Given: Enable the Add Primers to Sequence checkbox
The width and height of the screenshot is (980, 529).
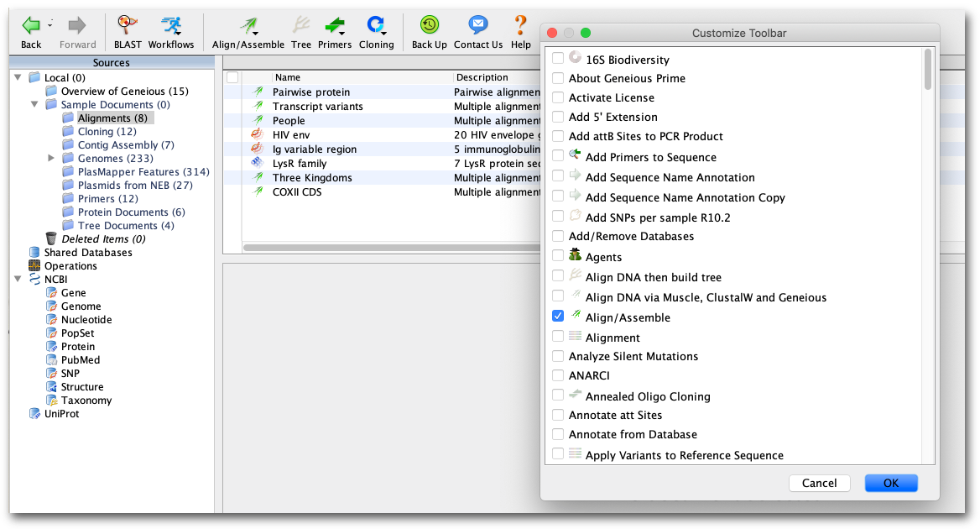Looking at the screenshot, I should click(558, 155).
